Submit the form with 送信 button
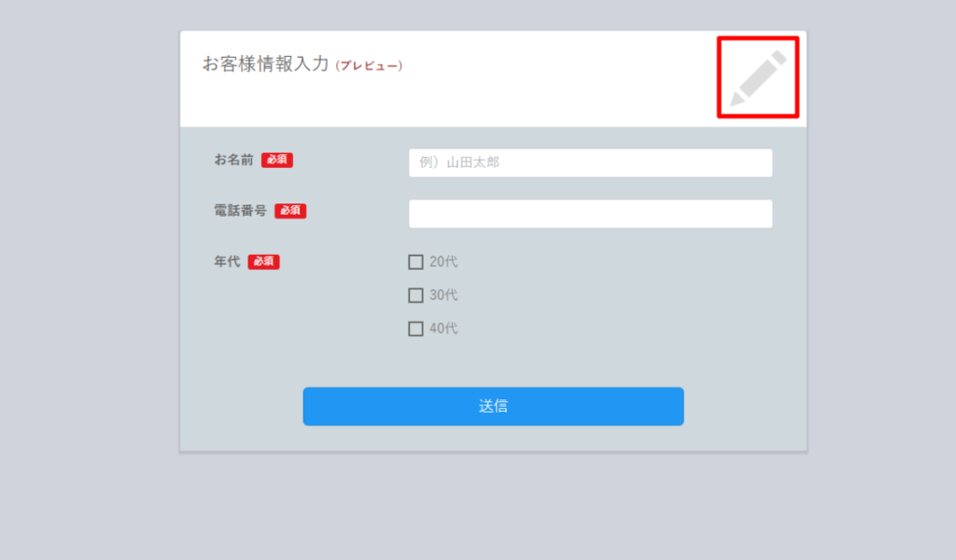Image resolution: width=956 pixels, height=560 pixels. coord(493,406)
